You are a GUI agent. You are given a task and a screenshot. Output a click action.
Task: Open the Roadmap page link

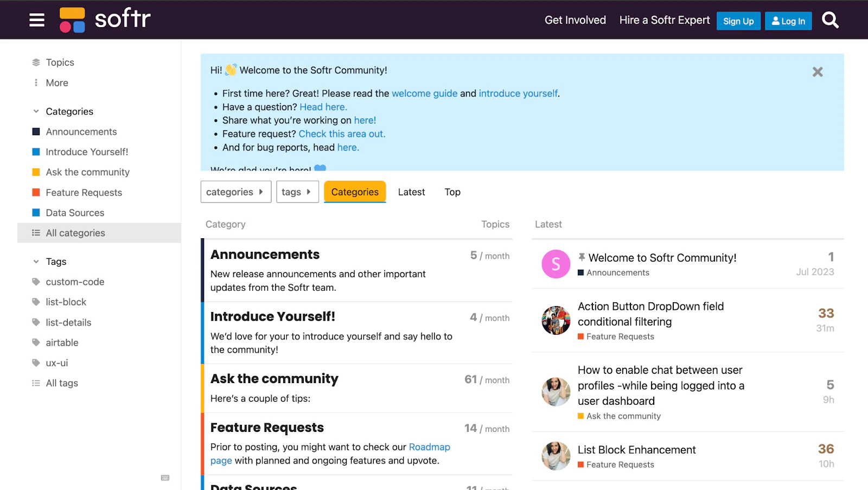click(430, 447)
